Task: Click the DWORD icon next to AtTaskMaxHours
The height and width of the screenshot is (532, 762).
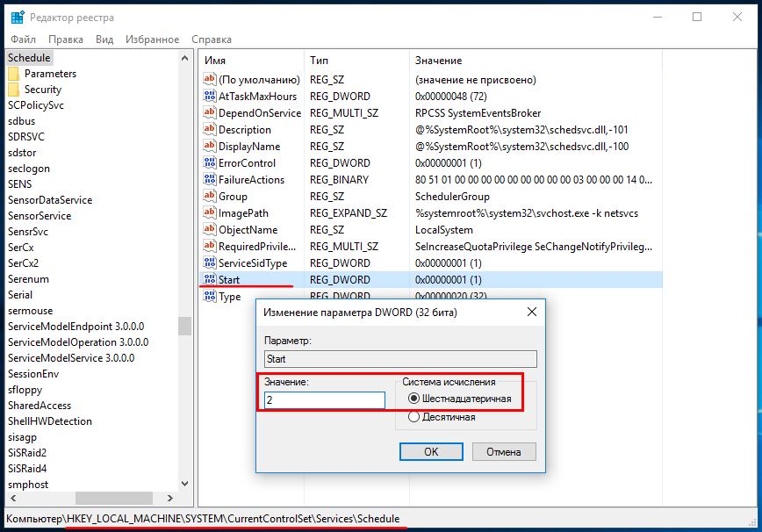Action: pyautogui.click(x=210, y=96)
